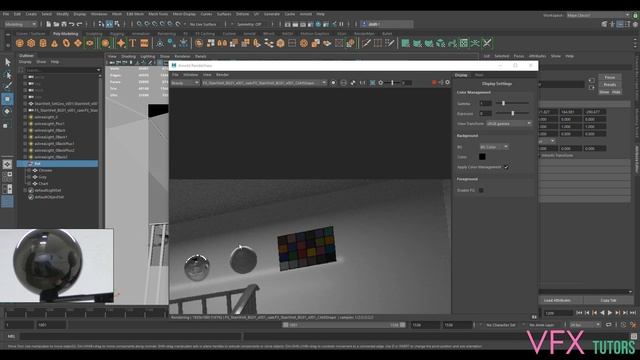
Task: Open the viewport Shading menu
Action: [129, 57]
